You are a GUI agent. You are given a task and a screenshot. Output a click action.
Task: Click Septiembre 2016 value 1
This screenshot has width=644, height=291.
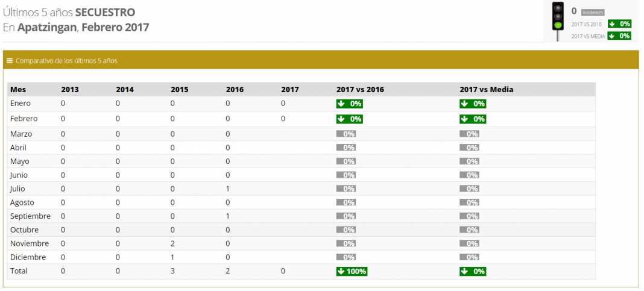pos(228,216)
